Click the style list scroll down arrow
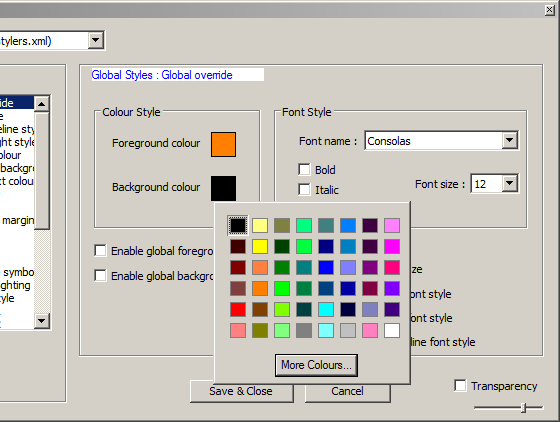The height and width of the screenshot is (422, 560). [x=42, y=321]
